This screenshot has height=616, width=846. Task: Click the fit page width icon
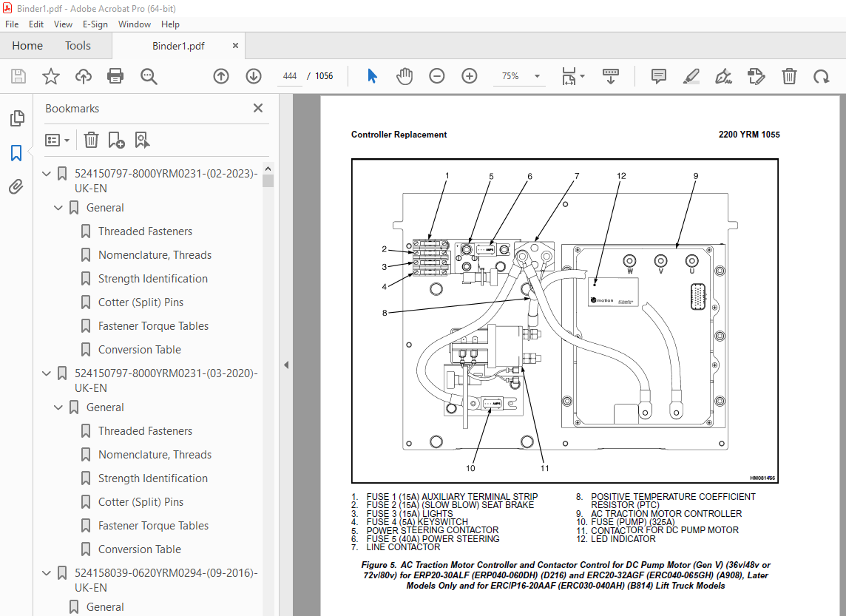point(569,76)
